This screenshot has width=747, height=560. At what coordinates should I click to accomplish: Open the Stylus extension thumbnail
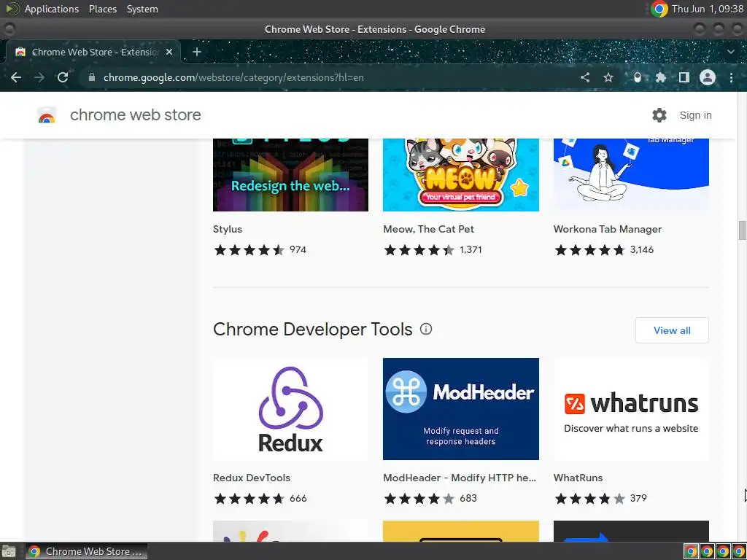click(x=290, y=175)
